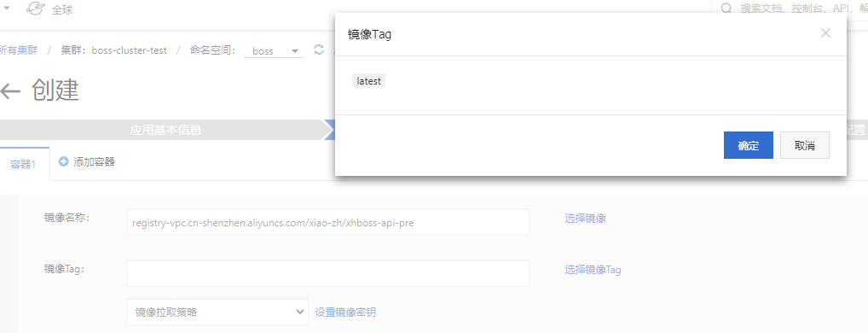Switch to the 容器1 tab

coord(24,164)
